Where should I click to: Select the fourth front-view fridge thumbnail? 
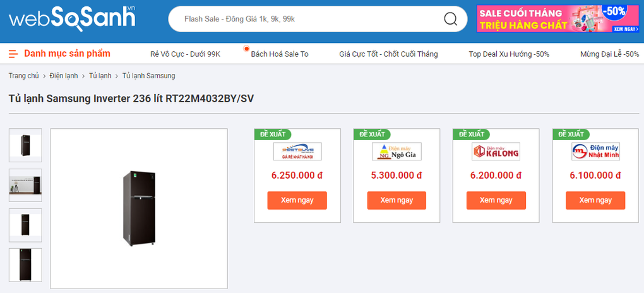25,265
